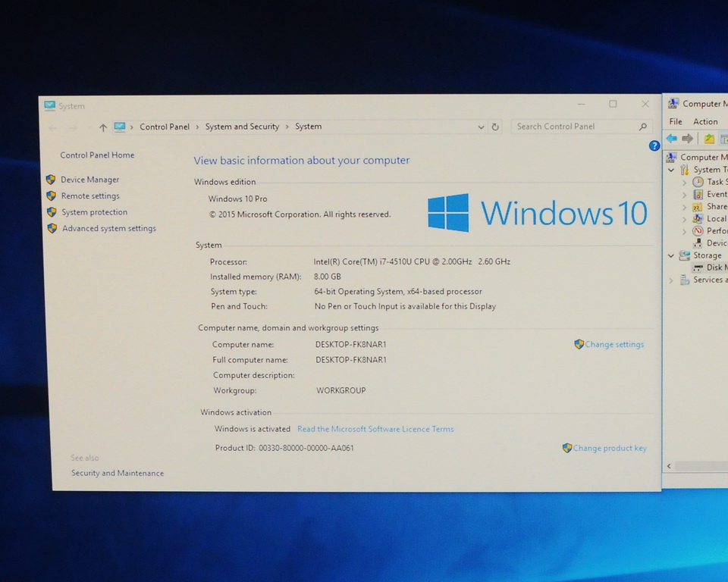Open System protection link
The width and height of the screenshot is (728, 582).
click(x=94, y=212)
